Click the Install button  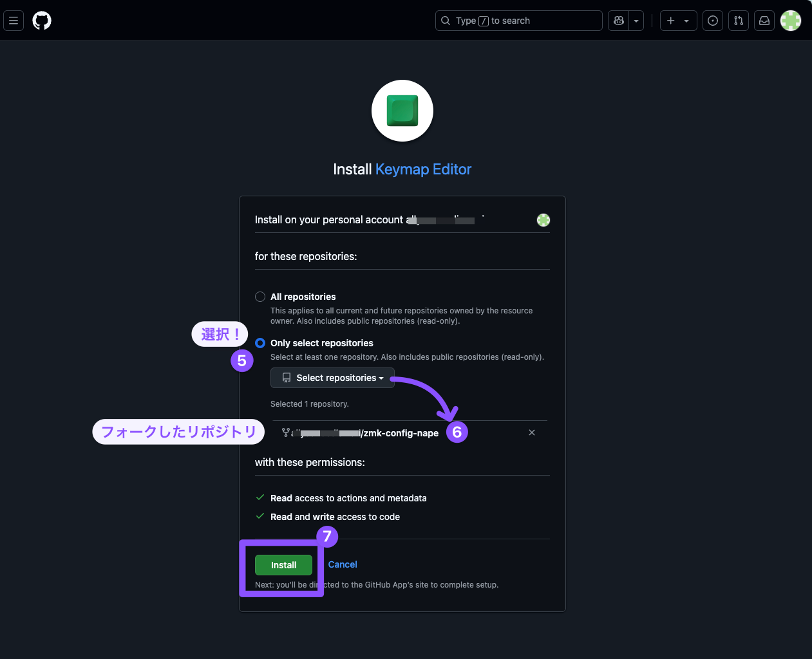pos(283,565)
